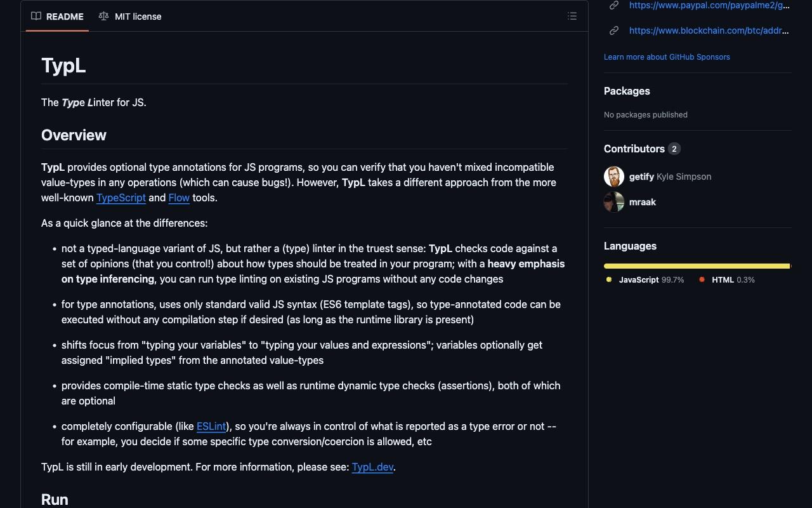Click the TypL main heading
812x508 pixels.
pos(63,65)
